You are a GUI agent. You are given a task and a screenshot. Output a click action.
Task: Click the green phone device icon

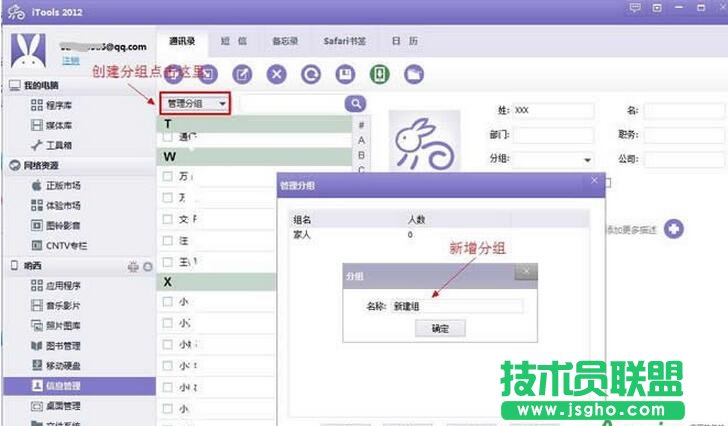[x=379, y=74]
